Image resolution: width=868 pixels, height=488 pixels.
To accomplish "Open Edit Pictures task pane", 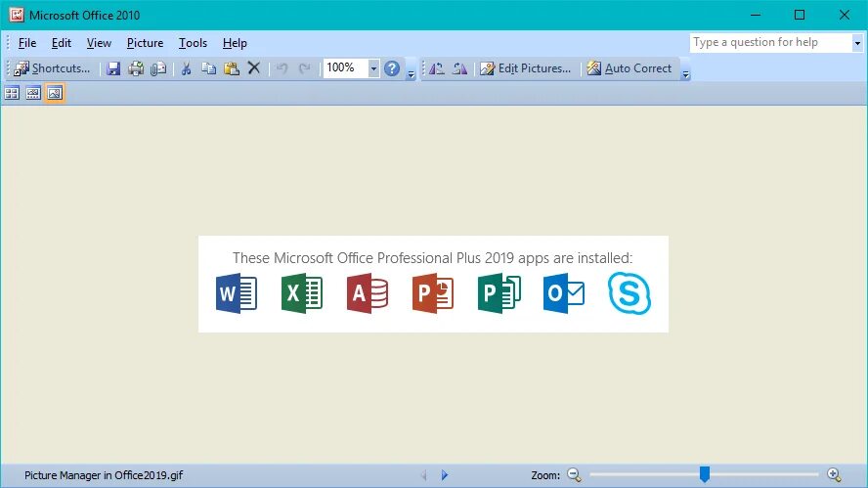I will pos(525,68).
